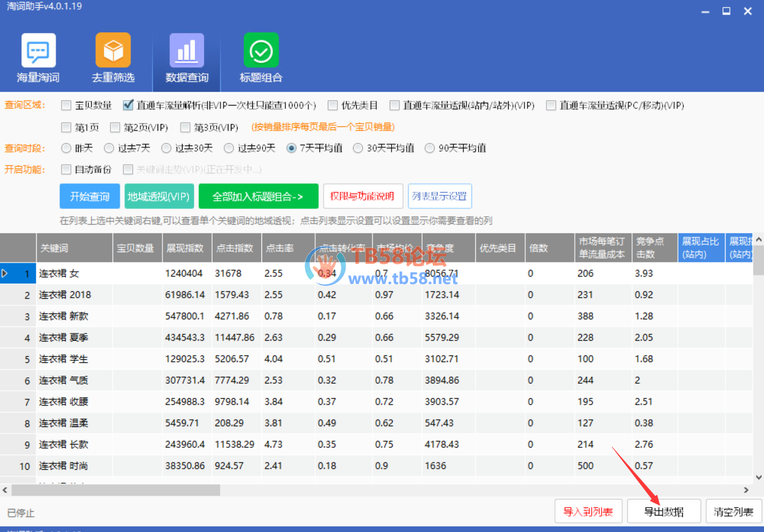
Task: Select keyword cell 连衣裙 时尚
Action: pos(75,466)
